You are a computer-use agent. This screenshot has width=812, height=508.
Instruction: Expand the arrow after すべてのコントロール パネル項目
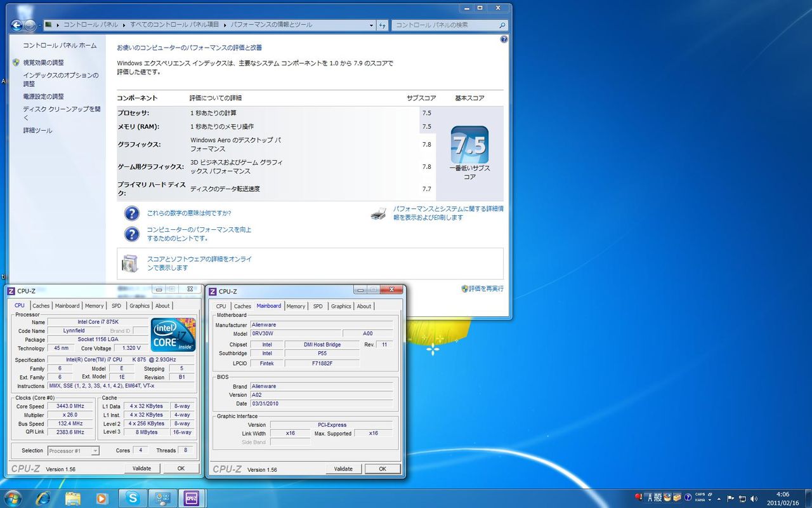(225, 25)
